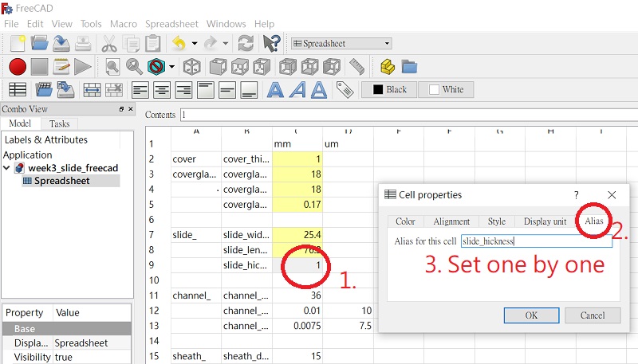
Task: Open a file with the folder icon
Action: coord(39,43)
